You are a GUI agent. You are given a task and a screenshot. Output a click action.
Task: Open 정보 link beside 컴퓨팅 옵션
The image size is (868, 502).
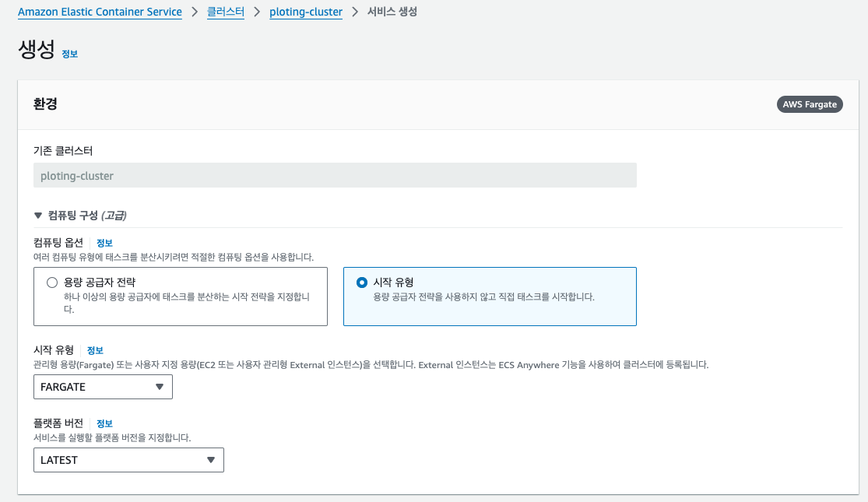point(104,242)
